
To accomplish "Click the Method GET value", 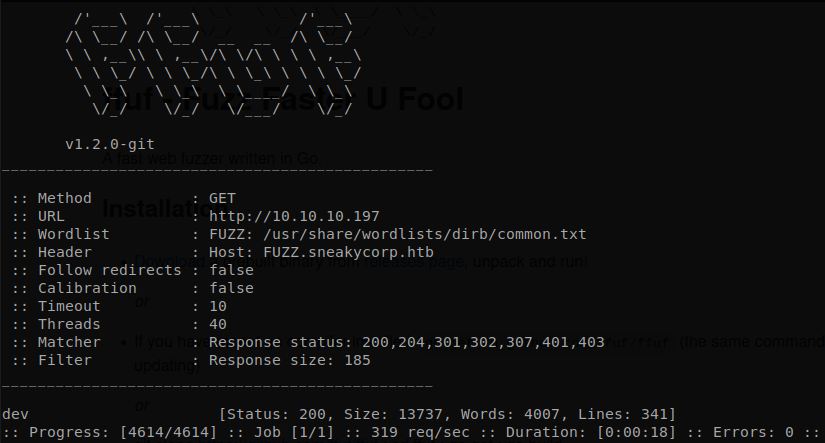I will (x=222, y=198).
